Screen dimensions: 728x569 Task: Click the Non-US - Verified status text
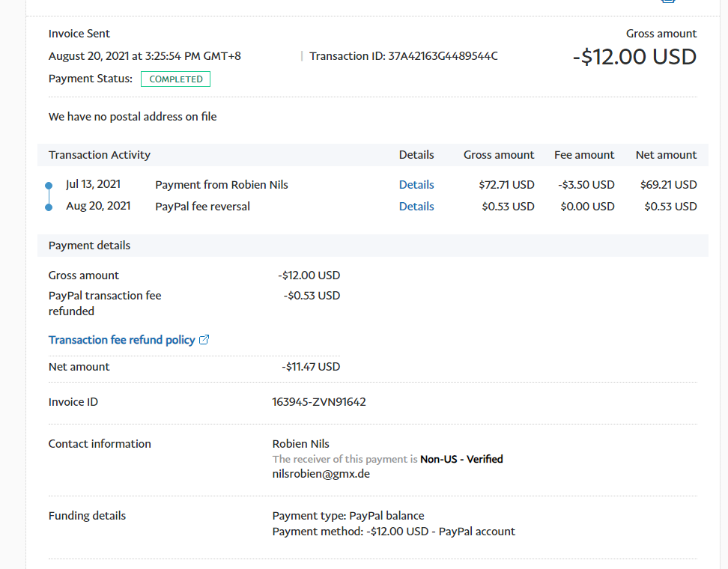[x=461, y=459]
